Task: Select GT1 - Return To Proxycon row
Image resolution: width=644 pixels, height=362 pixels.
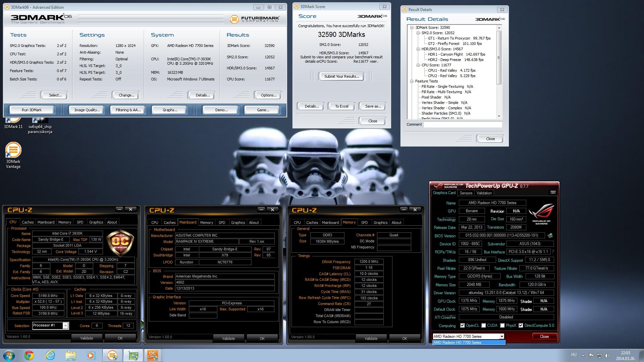Action: (459, 38)
